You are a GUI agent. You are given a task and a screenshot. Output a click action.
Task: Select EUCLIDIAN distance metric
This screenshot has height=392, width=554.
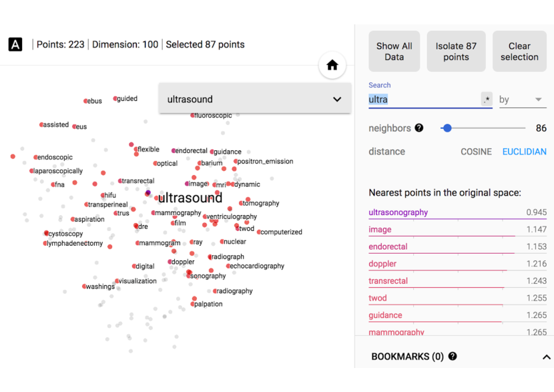tap(524, 152)
